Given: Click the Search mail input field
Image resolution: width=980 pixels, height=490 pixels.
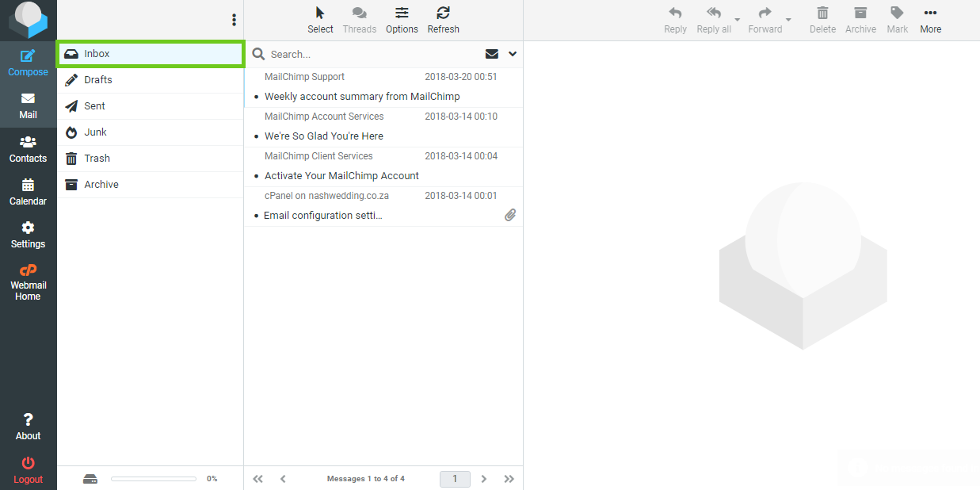Looking at the screenshot, I should point(372,54).
